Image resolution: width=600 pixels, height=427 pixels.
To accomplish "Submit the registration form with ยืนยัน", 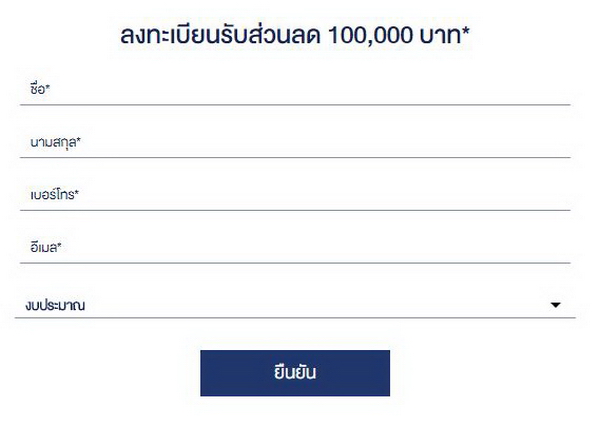I will tap(295, 373).
